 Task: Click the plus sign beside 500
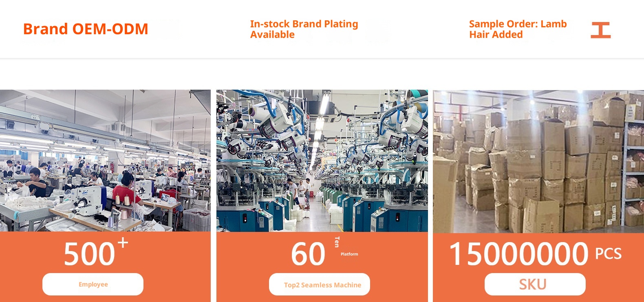123,243
